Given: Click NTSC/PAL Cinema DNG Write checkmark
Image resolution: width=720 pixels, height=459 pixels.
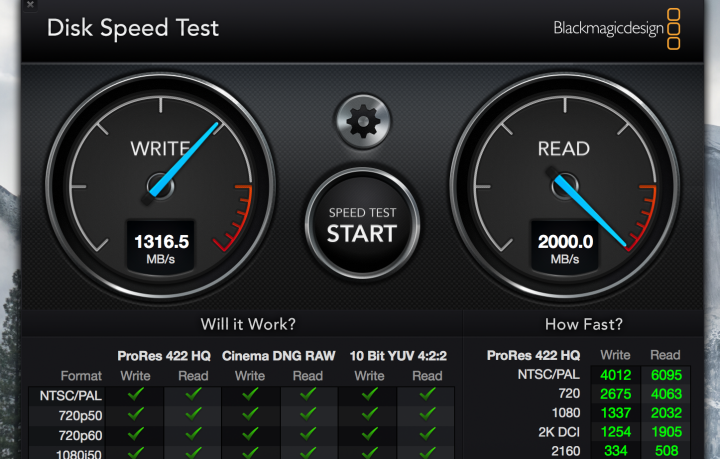Looking at the screenshot, I should [250, 394].
